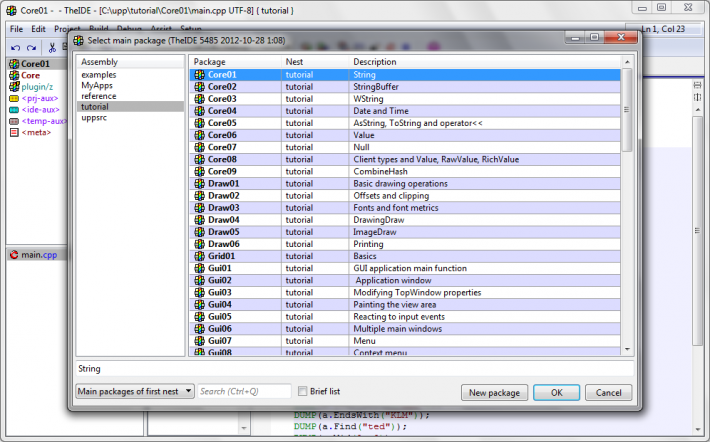Select Core01 package icon in dialog list
This screenshot has width=710, height=442.
coord(199,75)
